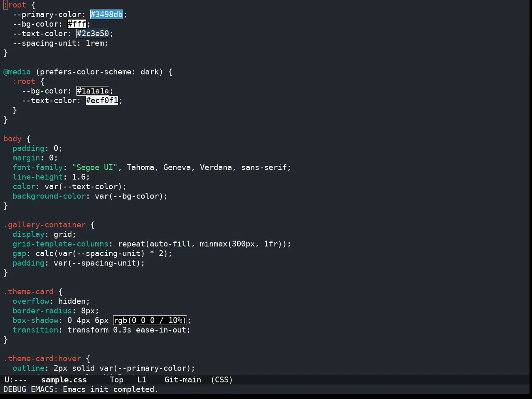Click the 'outline' property
This screenshot has width=532, height=399.
[28, 368]
